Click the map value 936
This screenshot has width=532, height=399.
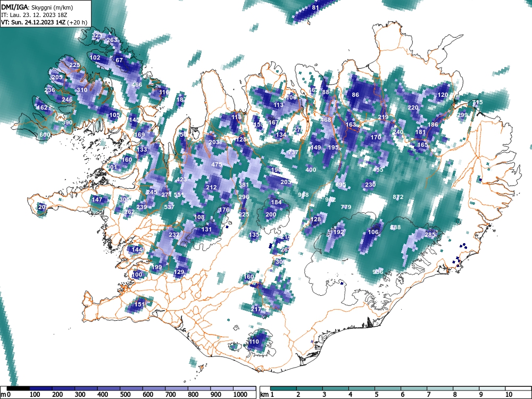378,272
